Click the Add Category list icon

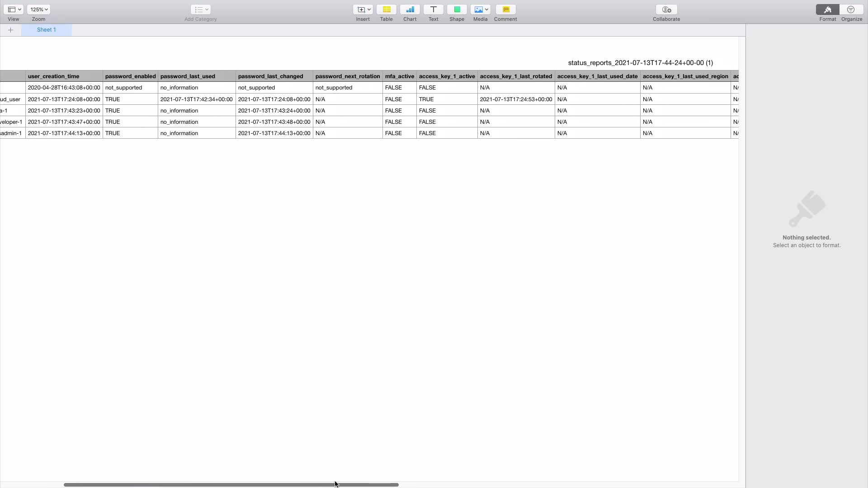(x=200, y=9)
